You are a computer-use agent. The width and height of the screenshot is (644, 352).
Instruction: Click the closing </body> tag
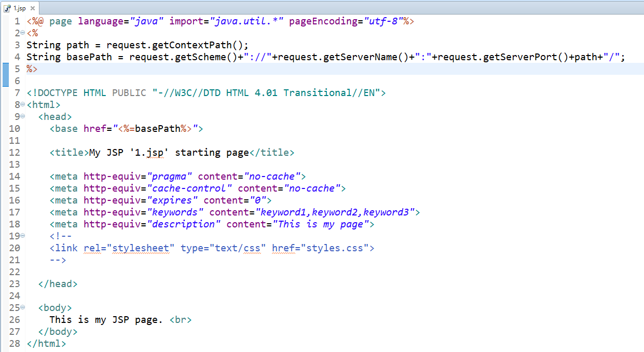coord(58,332)
